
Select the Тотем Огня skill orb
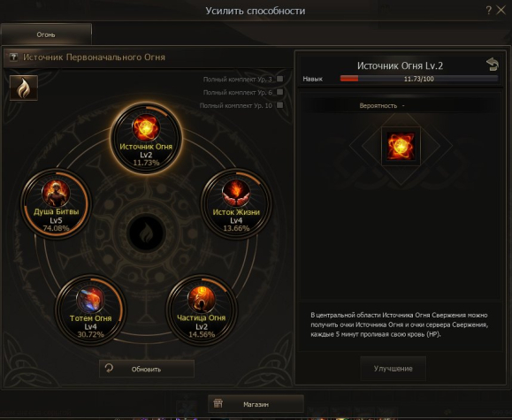[x=90, y=310]
